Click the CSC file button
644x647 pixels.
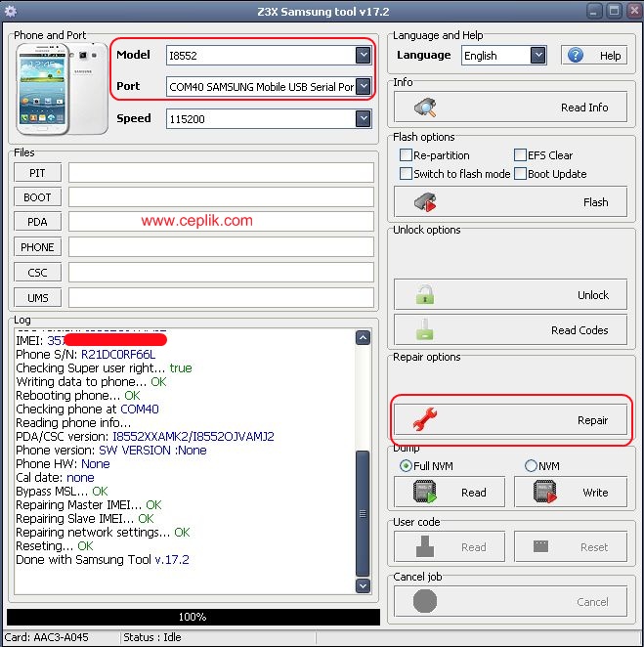[37, 273]
